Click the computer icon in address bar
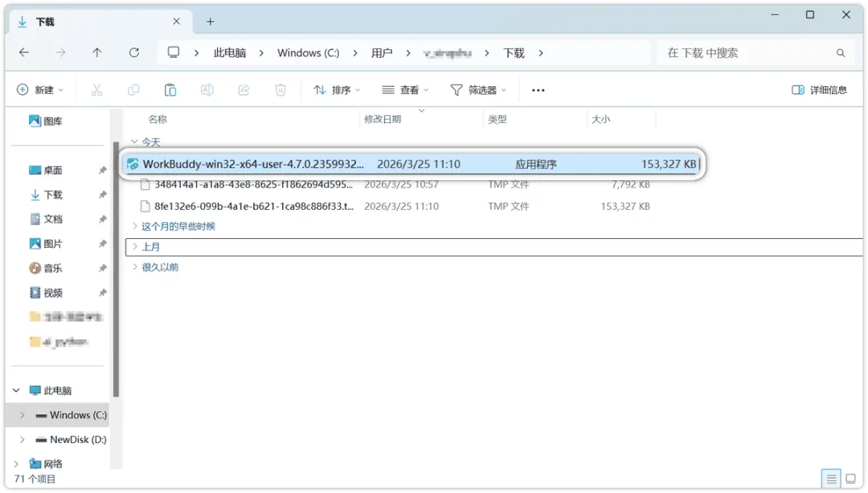Image resolution: width=868 pixels, height=493 pixels. (x=174, y=52)
